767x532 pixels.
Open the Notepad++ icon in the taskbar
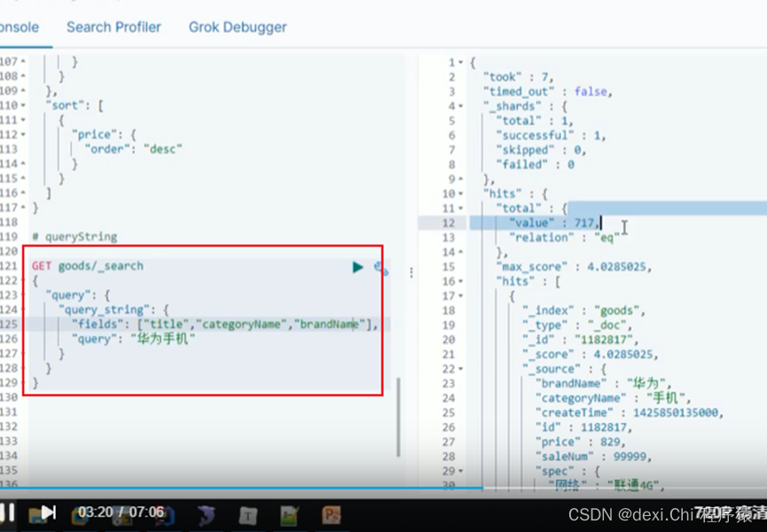point(290,516)
